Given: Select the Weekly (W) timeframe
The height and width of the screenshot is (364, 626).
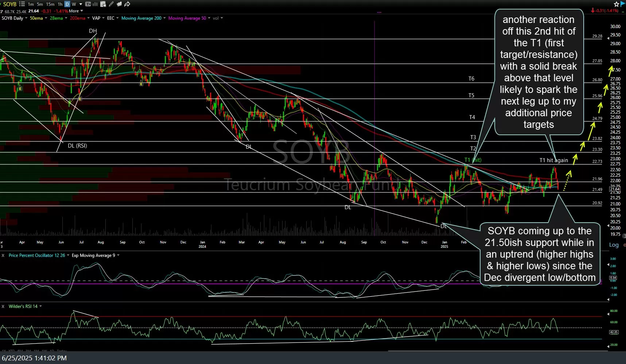Looking at the screenshot, I should (74, 4).
